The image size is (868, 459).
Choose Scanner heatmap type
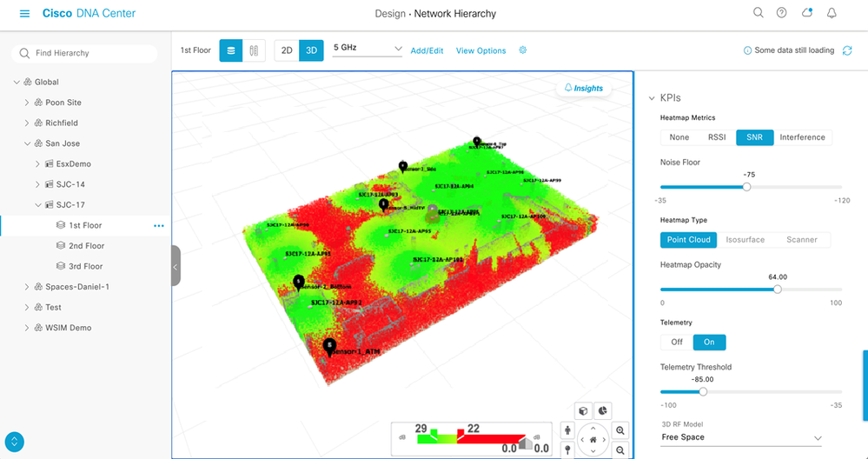pyautogui.click(x=802, y=240)
